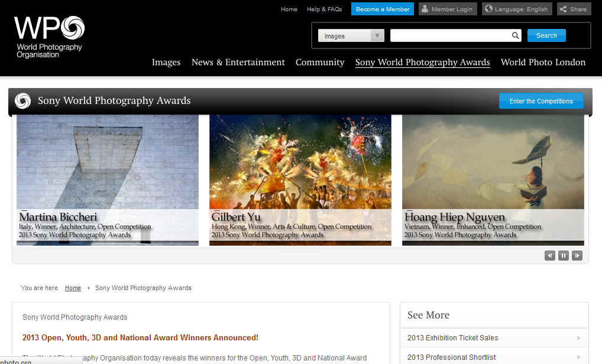Click Become a Member button
Screen dimensions: 602x364
[383, 9]
